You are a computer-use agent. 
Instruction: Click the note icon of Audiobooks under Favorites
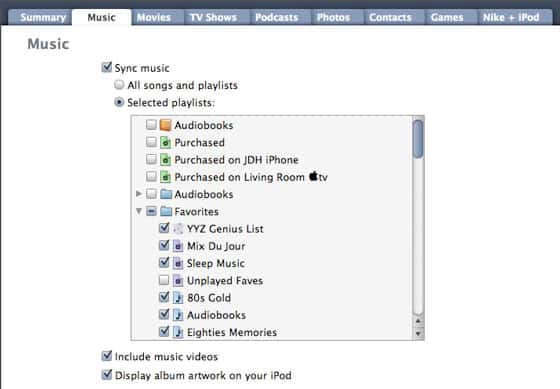(178, 315)
